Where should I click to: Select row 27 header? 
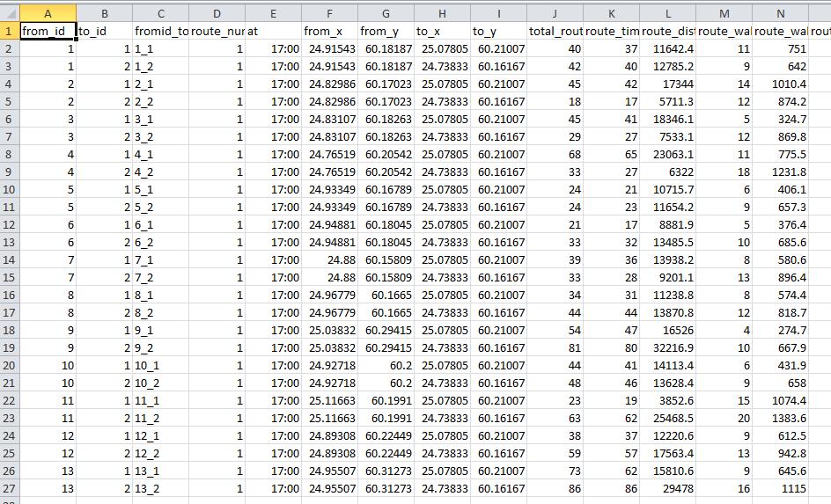[10, 489]
